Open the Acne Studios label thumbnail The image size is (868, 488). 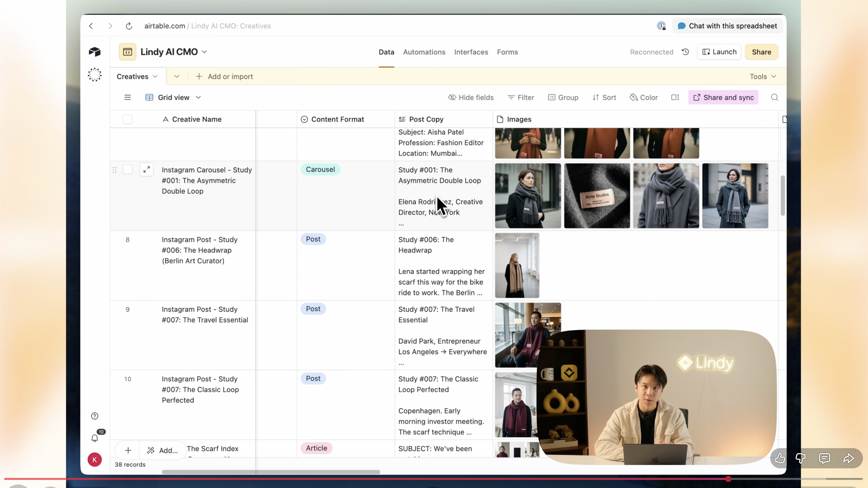pos(597,196)
